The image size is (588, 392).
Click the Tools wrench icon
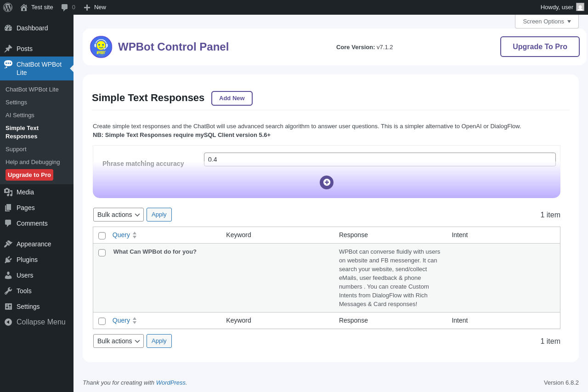point(8,291)
